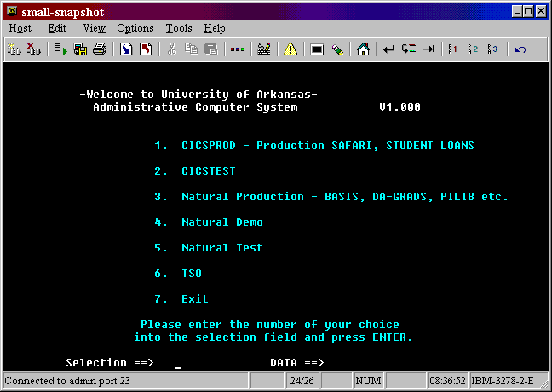Click the 'DATA ==>' field label
Image resolution: width=552 pixels, height=392 pixels.
click(x=297, y=362)
